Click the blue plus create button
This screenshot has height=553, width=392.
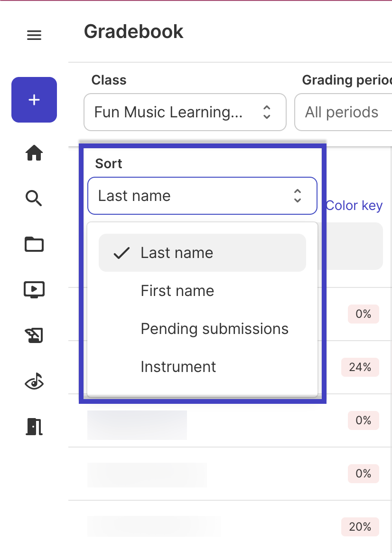[x=34, y=100]
